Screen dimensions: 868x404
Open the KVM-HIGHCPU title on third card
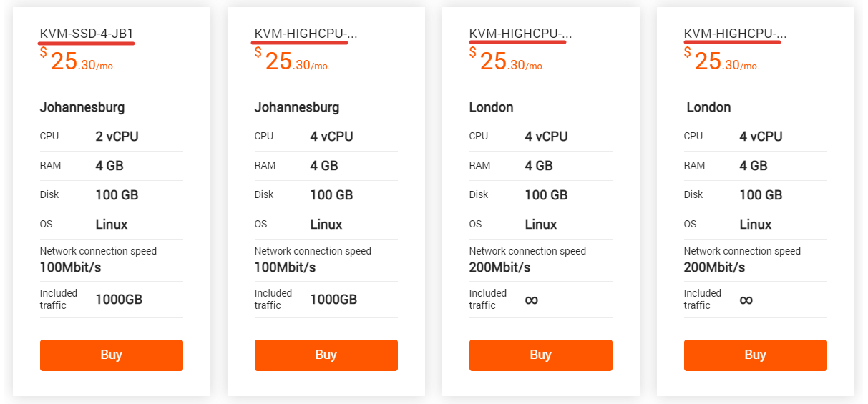click(520, 34)
